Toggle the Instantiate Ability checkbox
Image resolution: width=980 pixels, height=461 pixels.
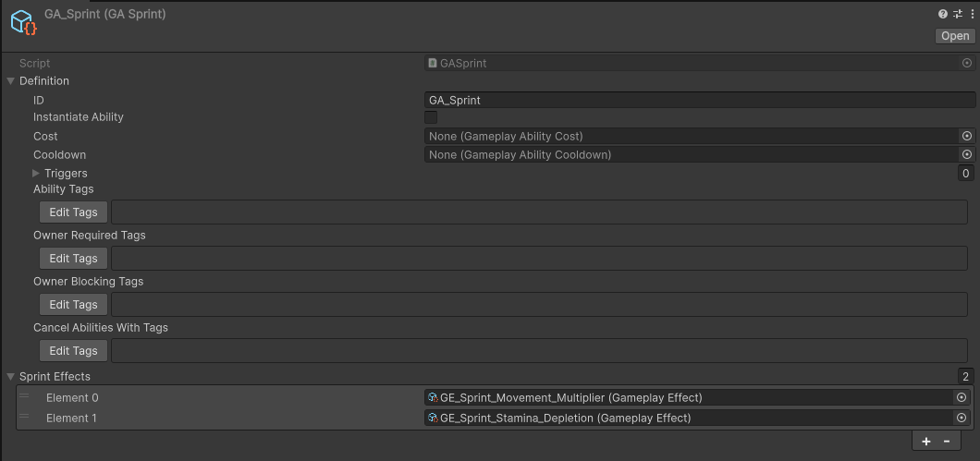431,117
